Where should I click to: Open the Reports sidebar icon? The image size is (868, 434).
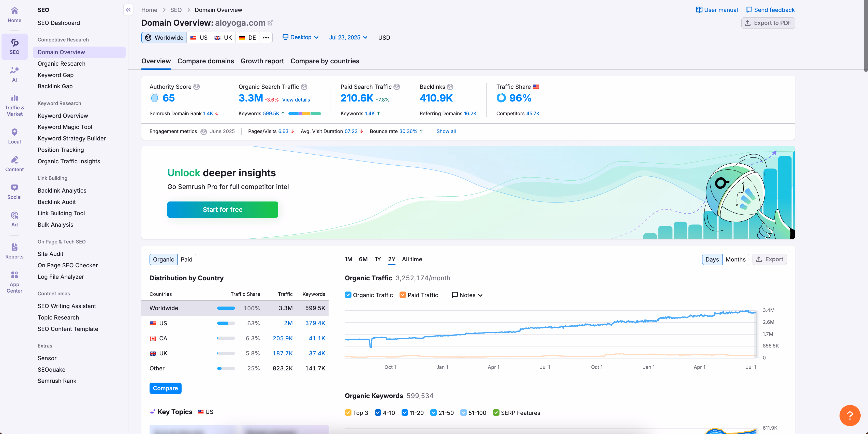tap(14, 251)
